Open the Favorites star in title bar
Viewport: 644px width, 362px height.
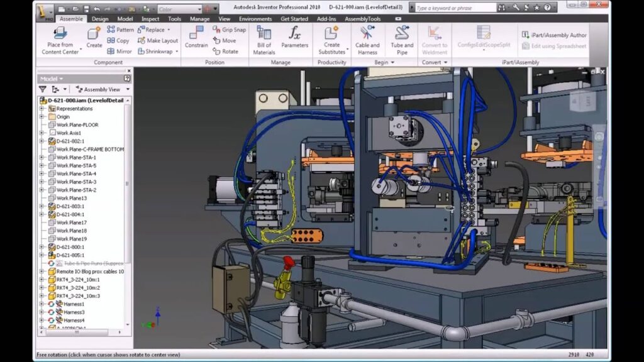pos(536,8)
